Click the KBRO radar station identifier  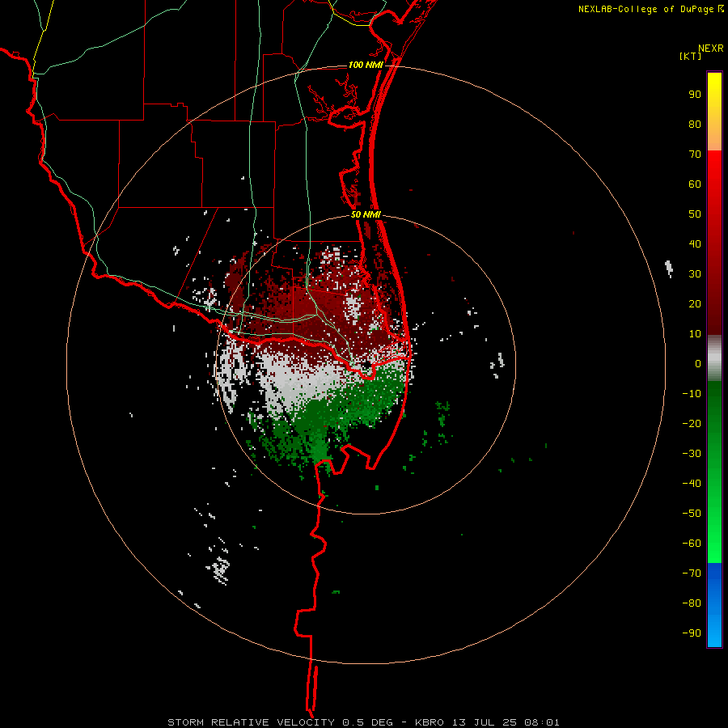tap(430, 722)
